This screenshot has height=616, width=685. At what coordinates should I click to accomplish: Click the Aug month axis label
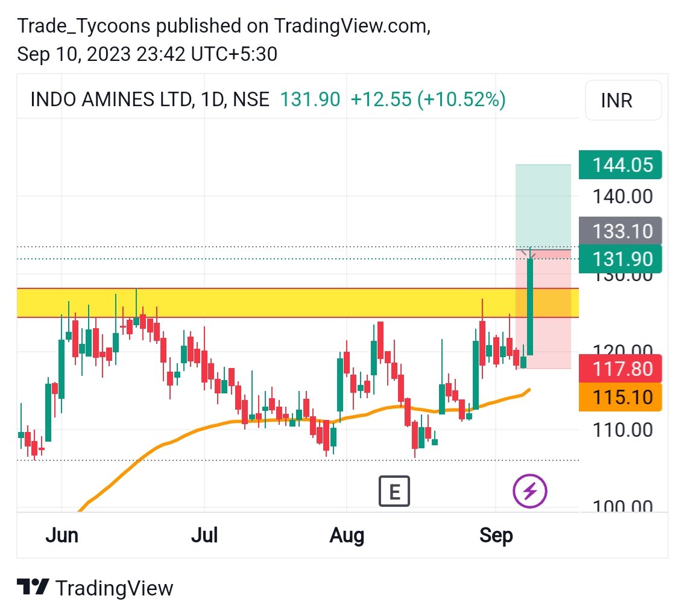[x=347, y=535]
